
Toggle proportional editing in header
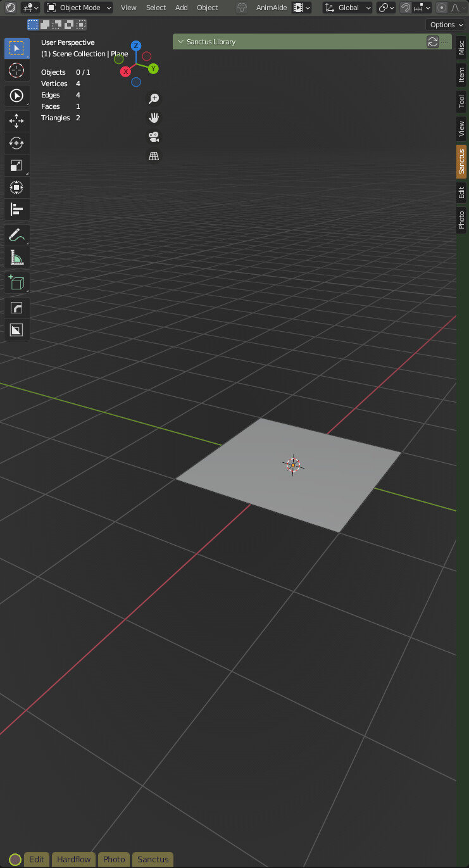(x=442, y=8)
